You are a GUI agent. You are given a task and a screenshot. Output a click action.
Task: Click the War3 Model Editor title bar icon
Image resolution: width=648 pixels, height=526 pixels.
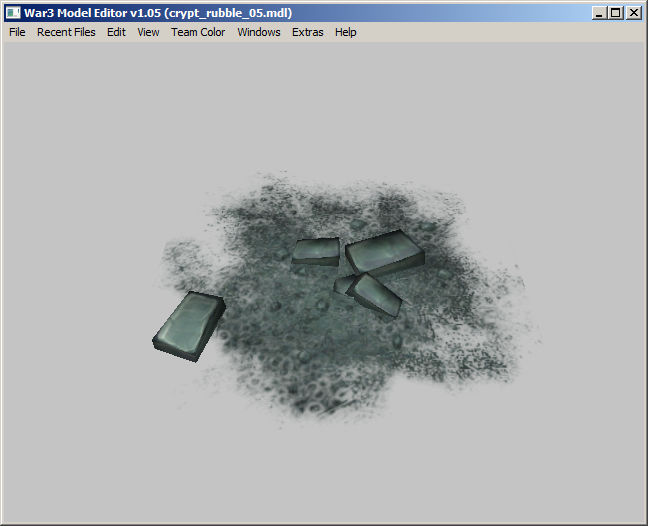(13, 13)
